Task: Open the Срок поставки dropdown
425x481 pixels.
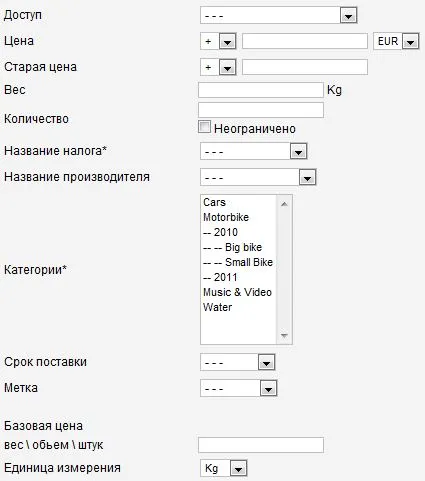Action: coord(238,362)
